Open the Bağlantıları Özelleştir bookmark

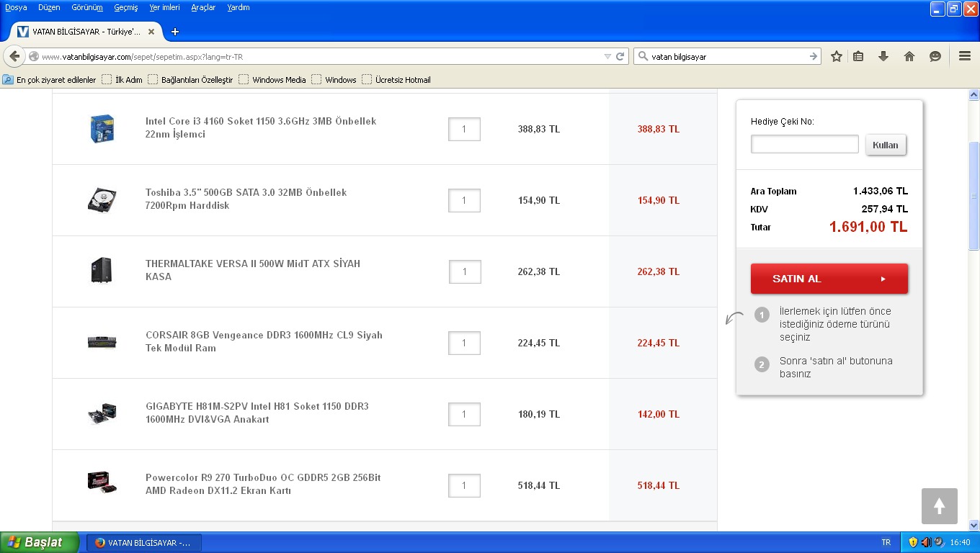tap(190, 80)
